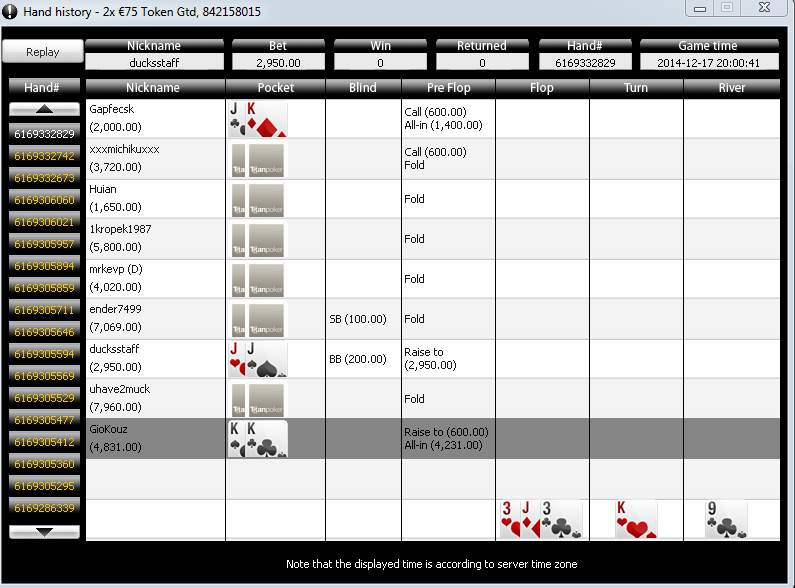This screenshot has height=588, width=795.
Task: Click ducksstaff's pocket jacks cards
Action: 258,359
